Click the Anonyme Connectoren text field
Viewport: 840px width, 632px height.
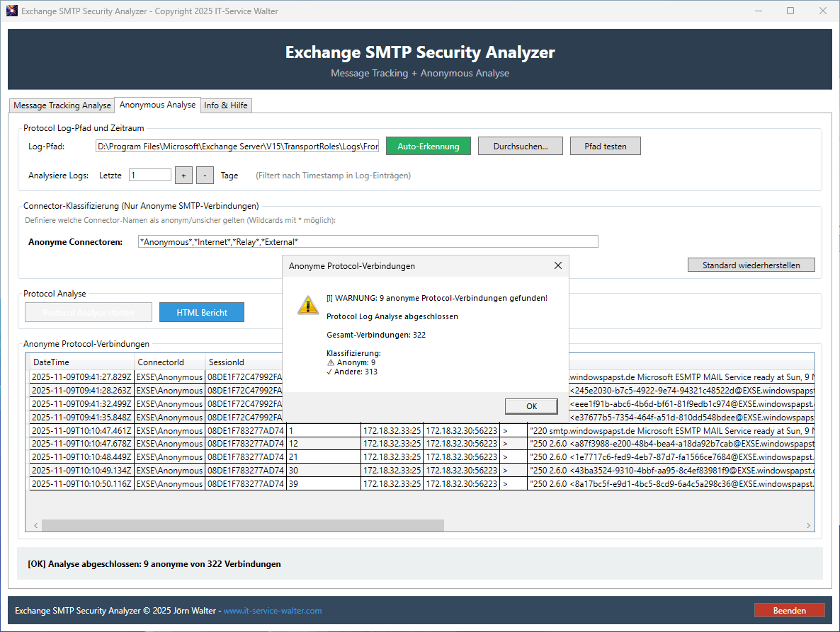point(368,242)
